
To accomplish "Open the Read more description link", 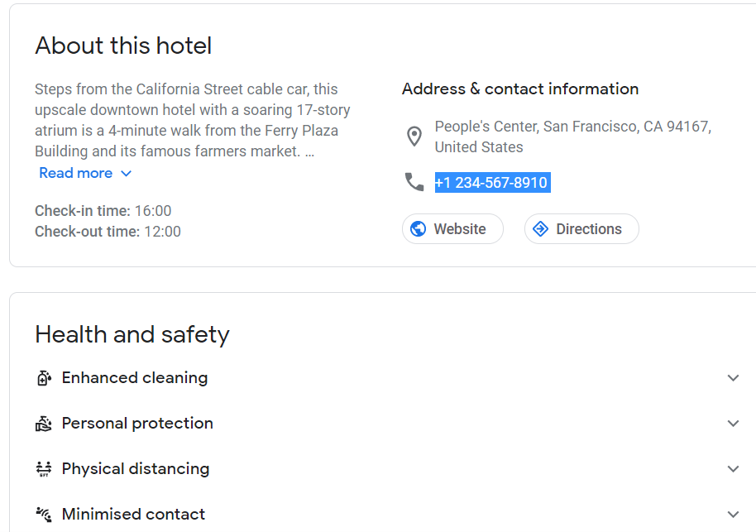I will point(76,173).
